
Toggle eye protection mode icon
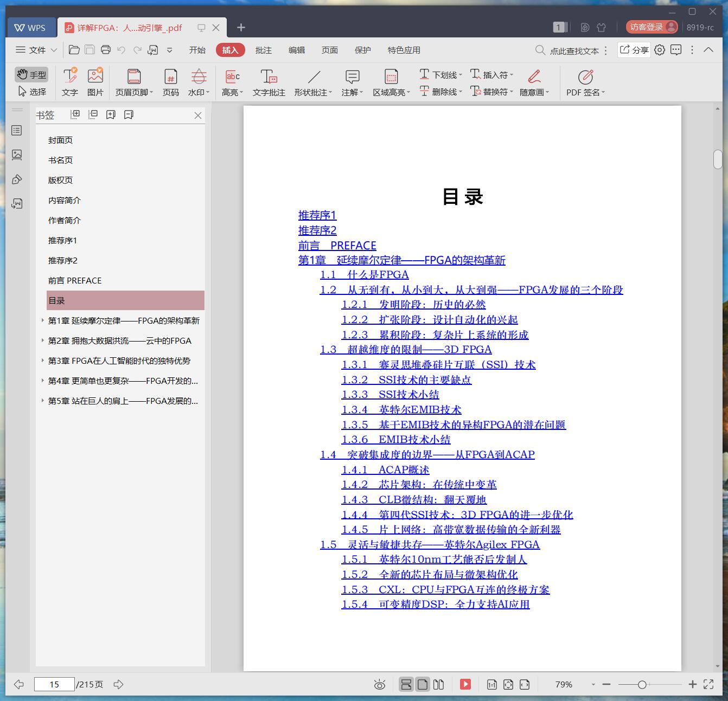[x=380, y=684]
